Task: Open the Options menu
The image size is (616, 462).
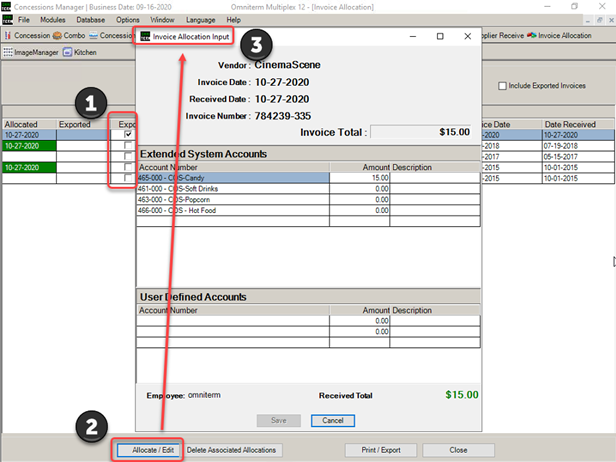Action: tap(128, 20)
